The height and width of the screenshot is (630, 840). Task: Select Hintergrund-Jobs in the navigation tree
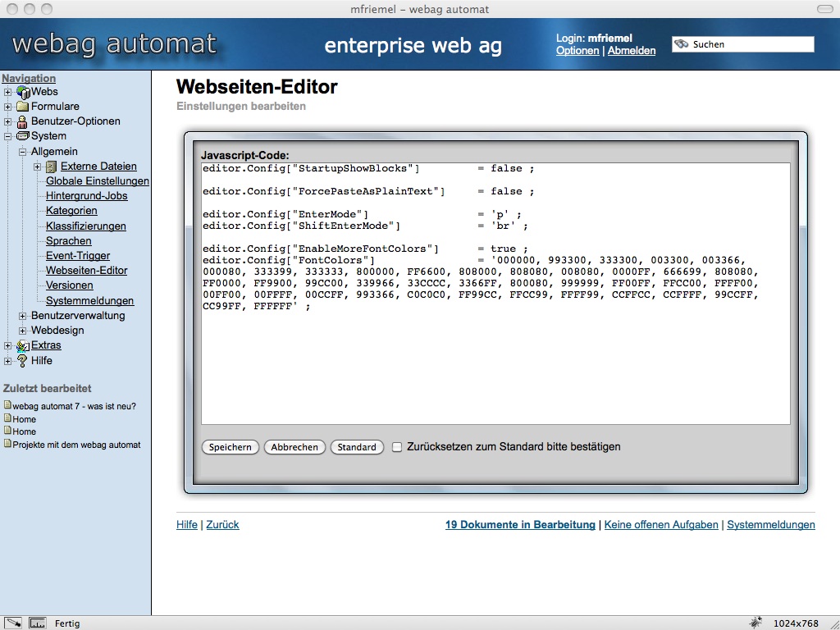[x=86, y=196]
